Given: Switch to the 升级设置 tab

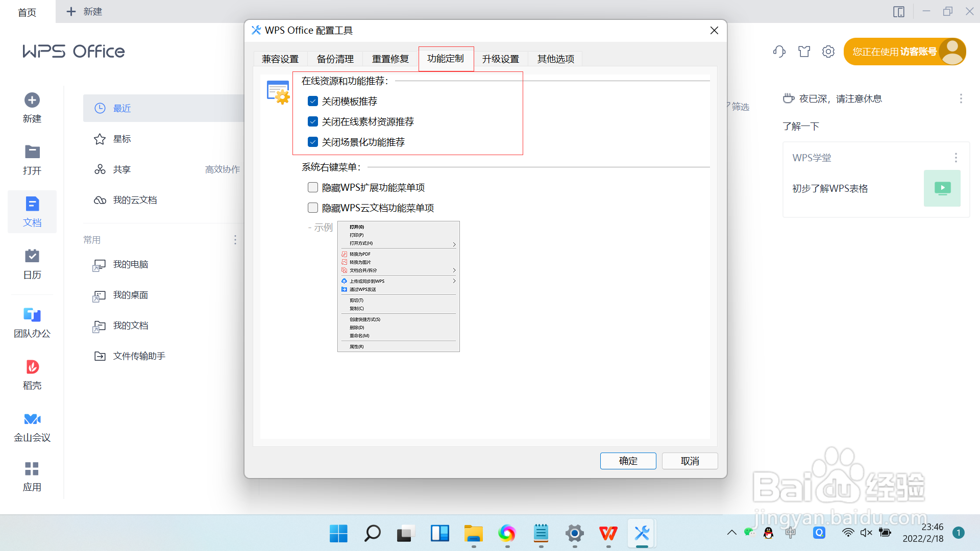Looking at the screenshot, I should (501, 59).
